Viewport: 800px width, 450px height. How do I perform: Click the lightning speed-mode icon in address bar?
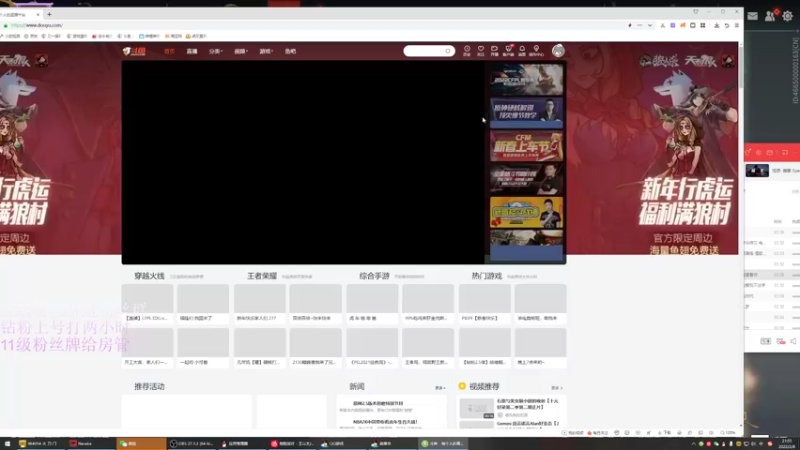[x=630, y=25]
